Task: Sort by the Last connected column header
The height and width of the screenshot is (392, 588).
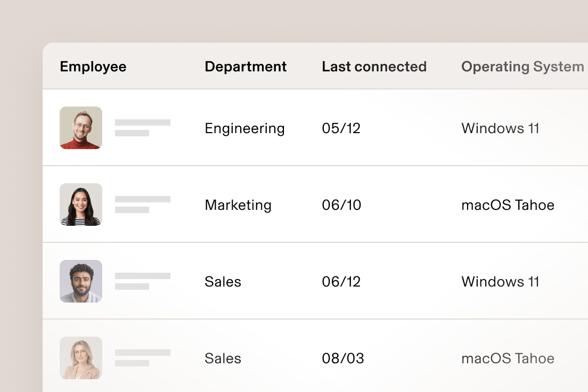Action: point(374,66)
